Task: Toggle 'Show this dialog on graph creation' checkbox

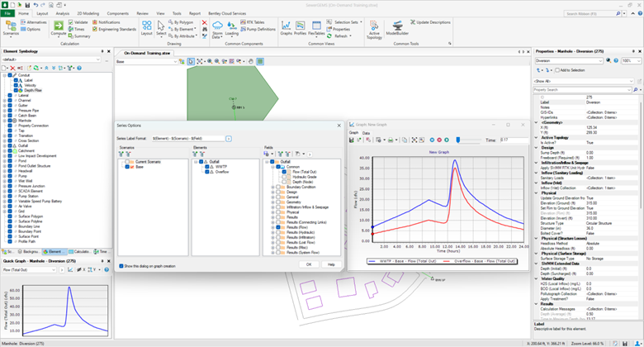Action: (x=121, y=266)
